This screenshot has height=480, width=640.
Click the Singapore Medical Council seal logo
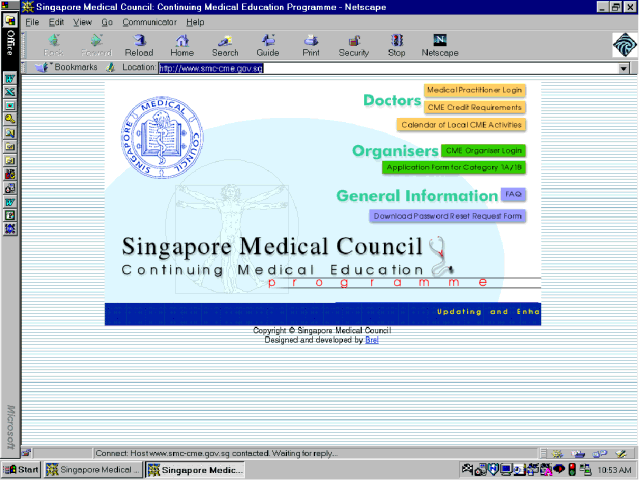click(x=162, y=138)
